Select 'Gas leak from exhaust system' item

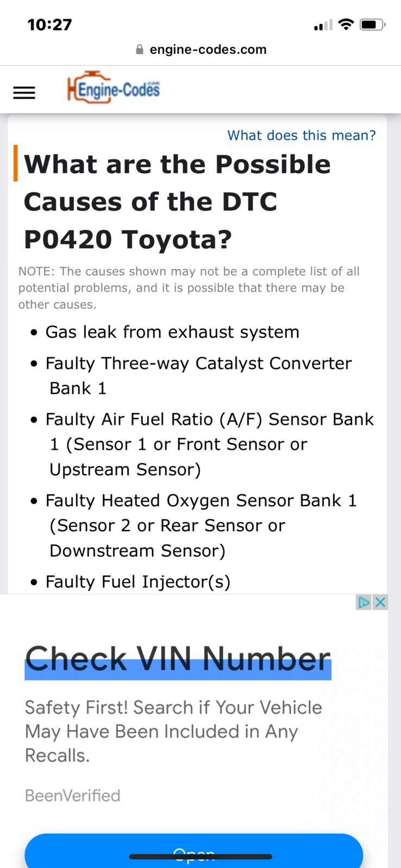pyautogui.click(x=172, y=332)
